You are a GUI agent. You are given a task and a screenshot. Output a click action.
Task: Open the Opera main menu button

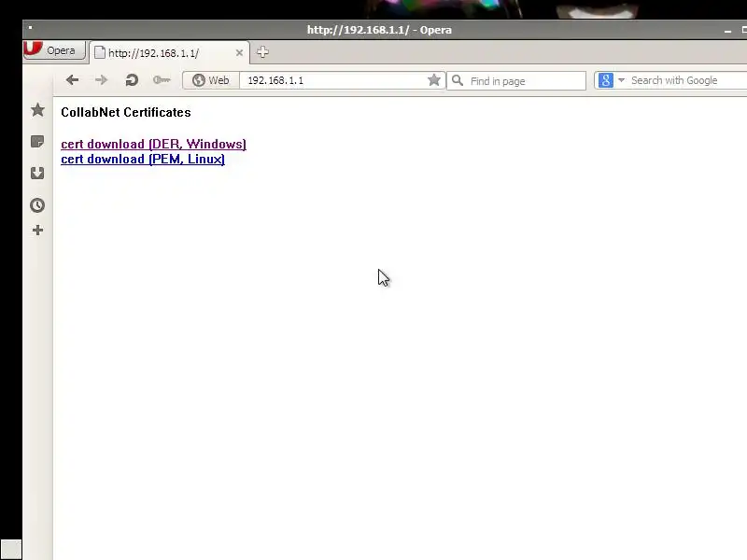pyautogui.click(x=54, y=50)
